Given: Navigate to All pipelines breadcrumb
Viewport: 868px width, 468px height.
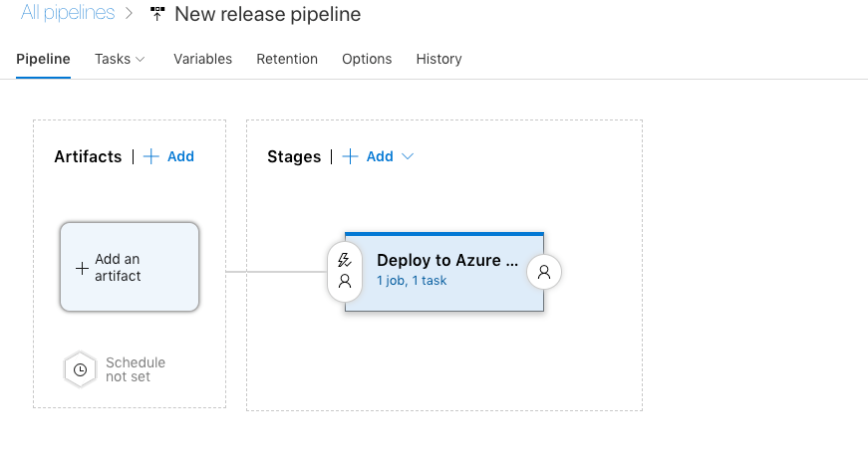Looking at the screenshot, I should [67, 14].
